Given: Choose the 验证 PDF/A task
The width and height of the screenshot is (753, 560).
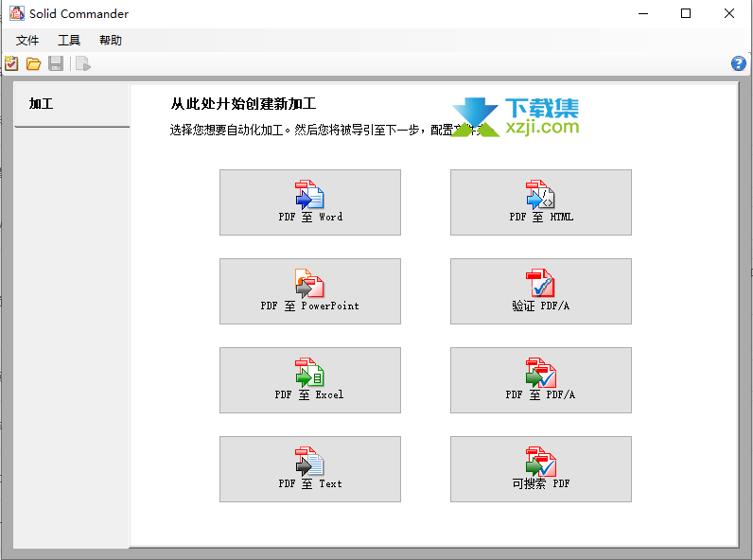Looking at the screenshot, I should coord(541,291).
